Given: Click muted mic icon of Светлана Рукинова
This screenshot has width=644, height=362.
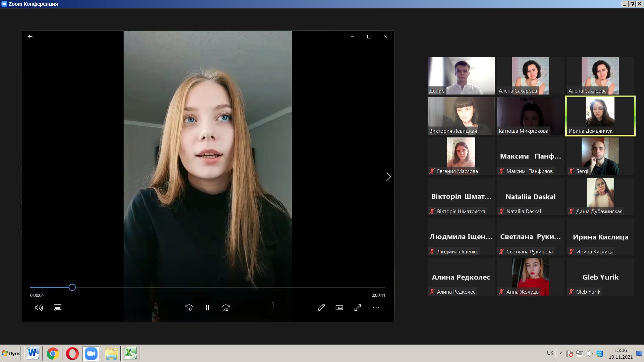Looking at the screenshot, I should pyautogui.click(x=501, y=251).
